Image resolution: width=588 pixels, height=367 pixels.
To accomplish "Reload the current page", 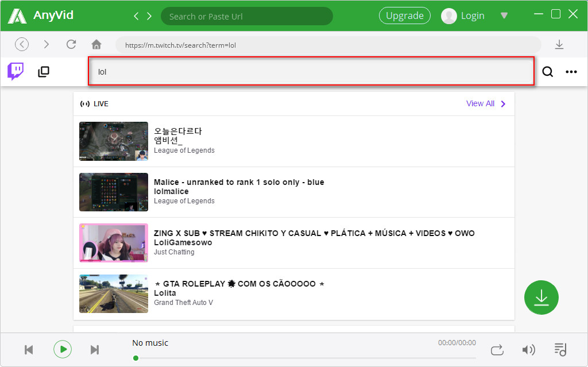I will [71, 44].
